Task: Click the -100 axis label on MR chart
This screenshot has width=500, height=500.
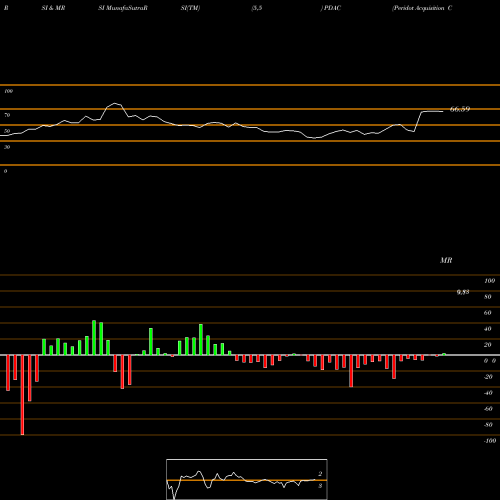Action: click(490, 441)
